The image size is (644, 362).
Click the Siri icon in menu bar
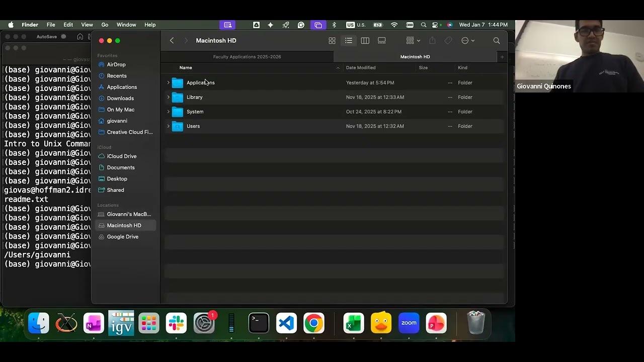[x=449, y=25]
